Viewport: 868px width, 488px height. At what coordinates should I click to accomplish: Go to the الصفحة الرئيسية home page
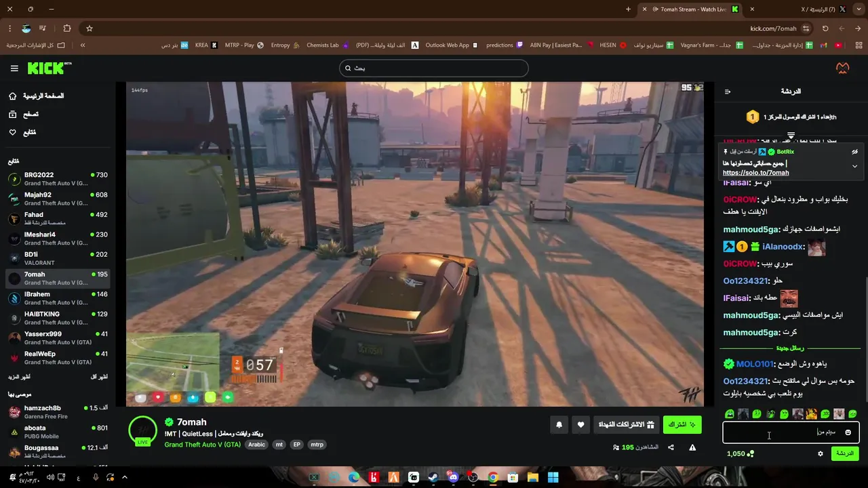37,96
